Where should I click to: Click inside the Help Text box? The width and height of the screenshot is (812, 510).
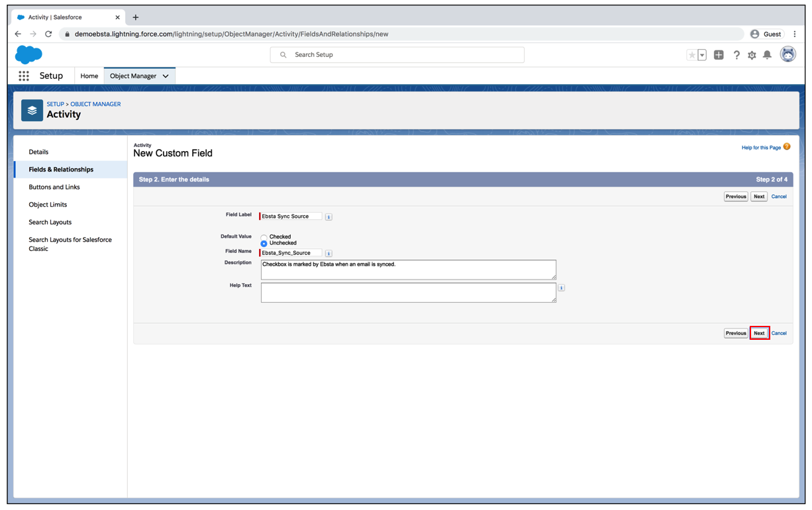pyautogui.click(x=408, y=292)
